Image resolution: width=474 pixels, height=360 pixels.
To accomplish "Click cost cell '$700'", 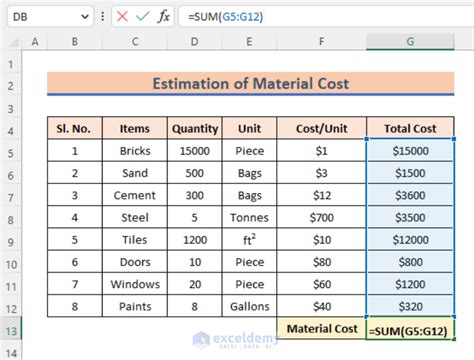I will pos(321,217).
